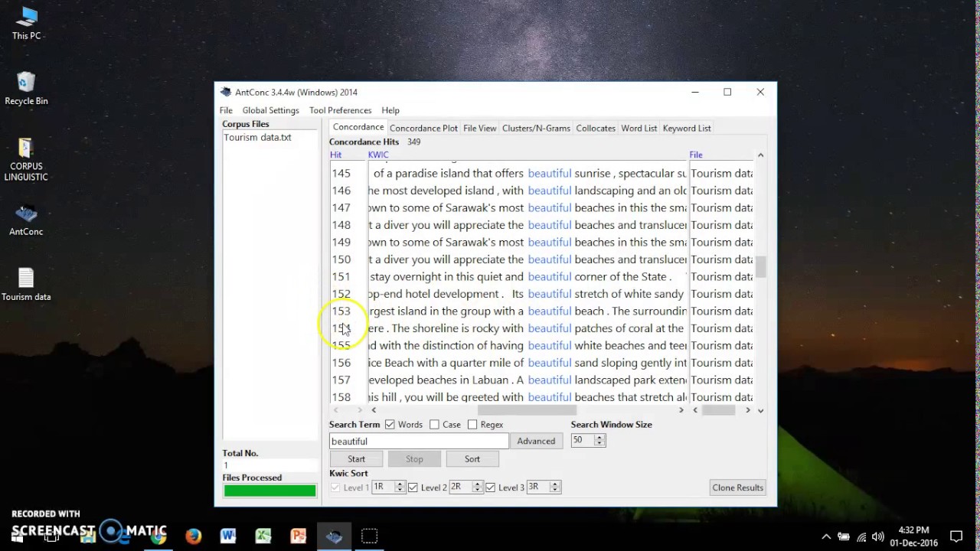The width and height of the screenshot is (980, 551).
Task: Click the AntConc taskbar icon
Action: point(334,536)
